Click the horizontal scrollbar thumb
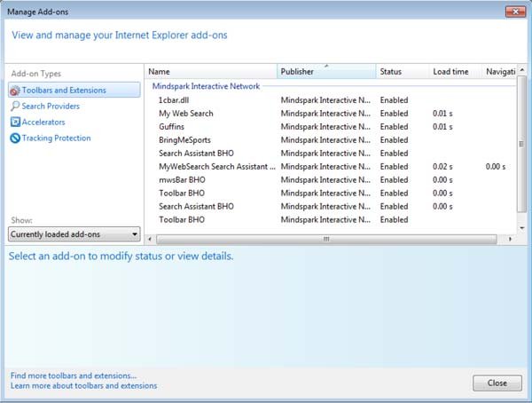The image size is (532, 403). tap(326, 239)
